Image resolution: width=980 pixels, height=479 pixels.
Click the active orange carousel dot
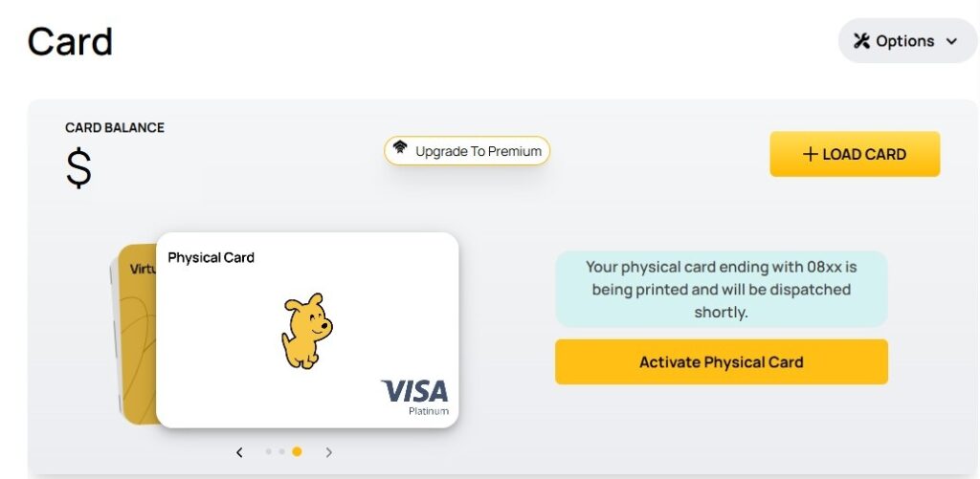(297, 451)
